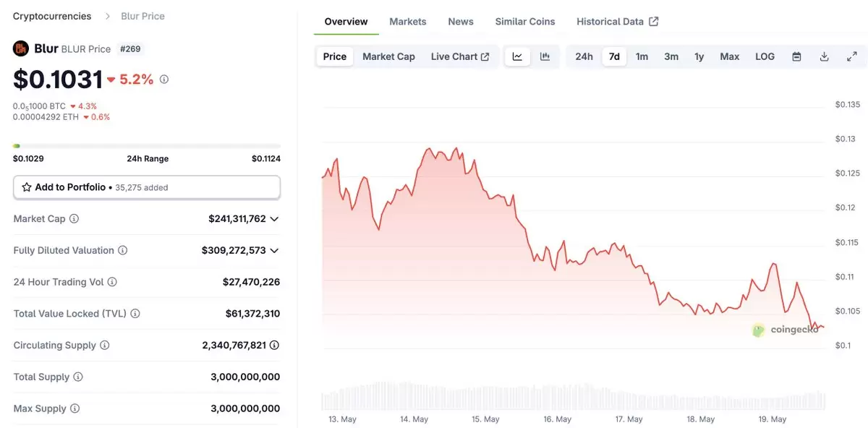Open the Markets tab

pos(408,22)
